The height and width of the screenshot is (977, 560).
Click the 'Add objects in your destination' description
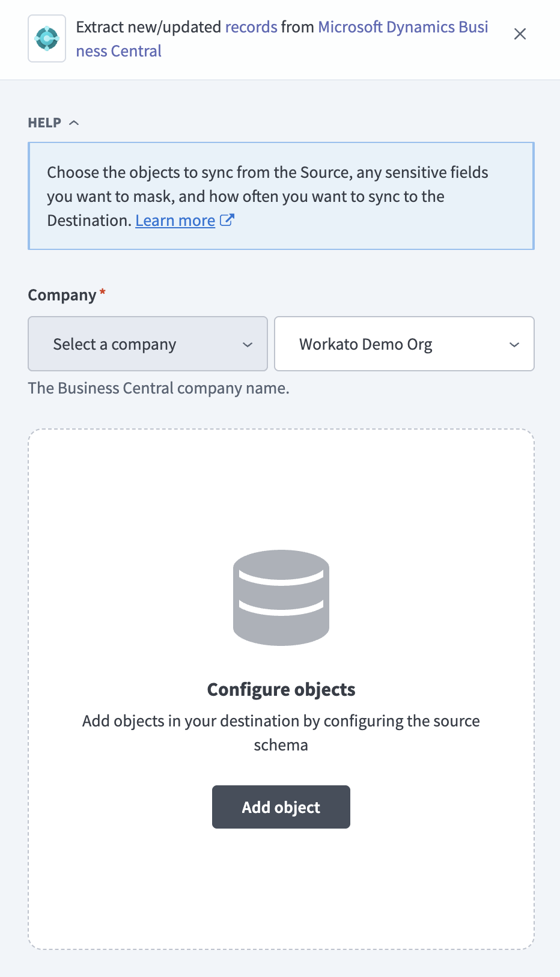click(281, 732)
